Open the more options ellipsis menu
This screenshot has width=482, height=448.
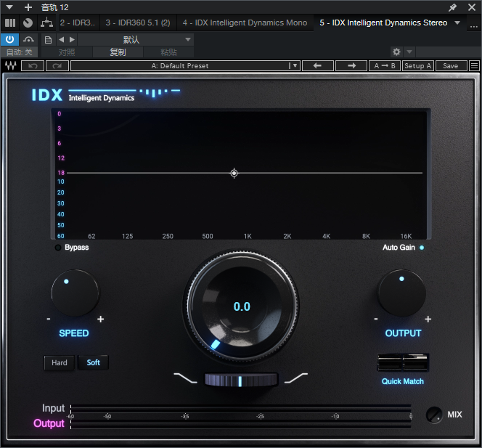pos(474,26)
